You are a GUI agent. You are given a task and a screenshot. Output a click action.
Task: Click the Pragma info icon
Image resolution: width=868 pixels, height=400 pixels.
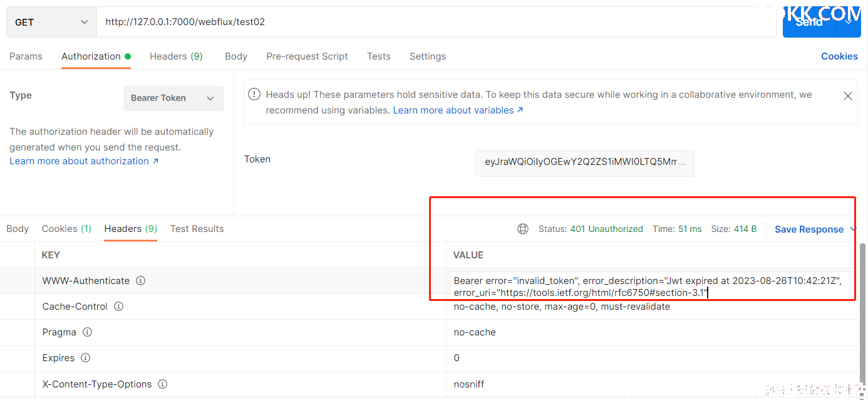(87, 332)
